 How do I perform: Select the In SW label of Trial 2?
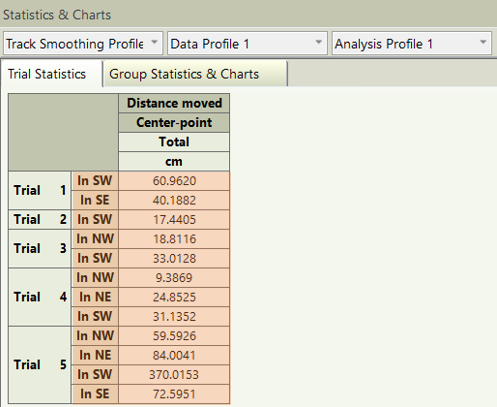(95, 220)
